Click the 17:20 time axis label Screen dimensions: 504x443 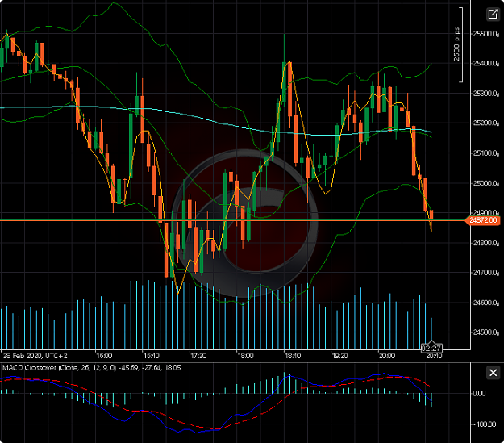click(x=198, y=356)
